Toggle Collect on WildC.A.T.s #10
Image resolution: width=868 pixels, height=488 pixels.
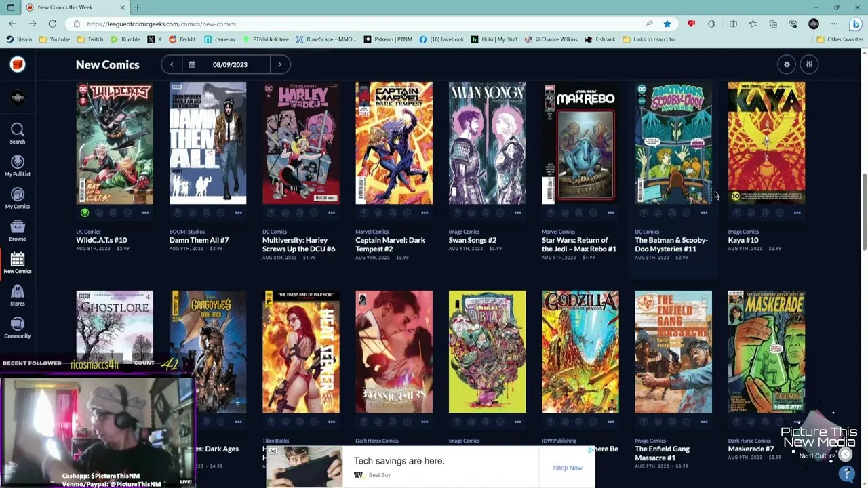(99, 213)
